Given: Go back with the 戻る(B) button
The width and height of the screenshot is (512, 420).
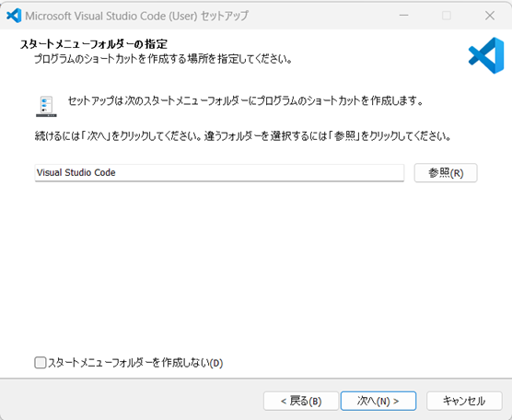Looking at the screenshot, I should tap(301, 401).
